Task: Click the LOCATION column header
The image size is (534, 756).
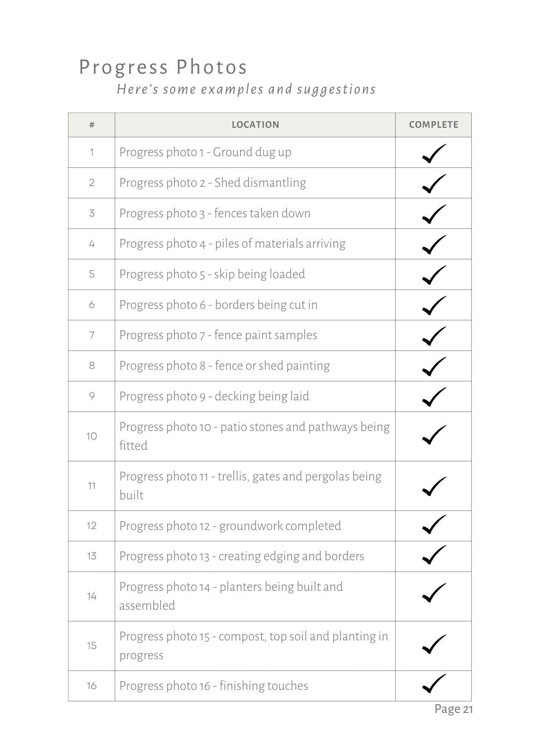Action: coord(255,125)
